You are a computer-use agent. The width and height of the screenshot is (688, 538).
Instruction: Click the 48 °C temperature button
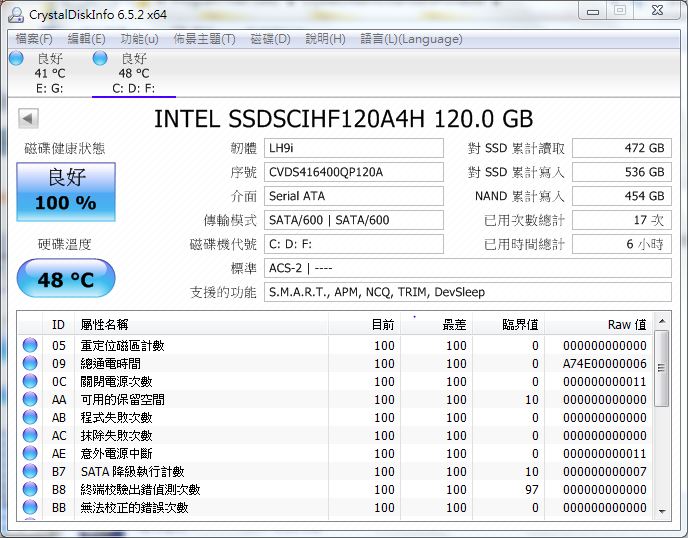[66, 279]
